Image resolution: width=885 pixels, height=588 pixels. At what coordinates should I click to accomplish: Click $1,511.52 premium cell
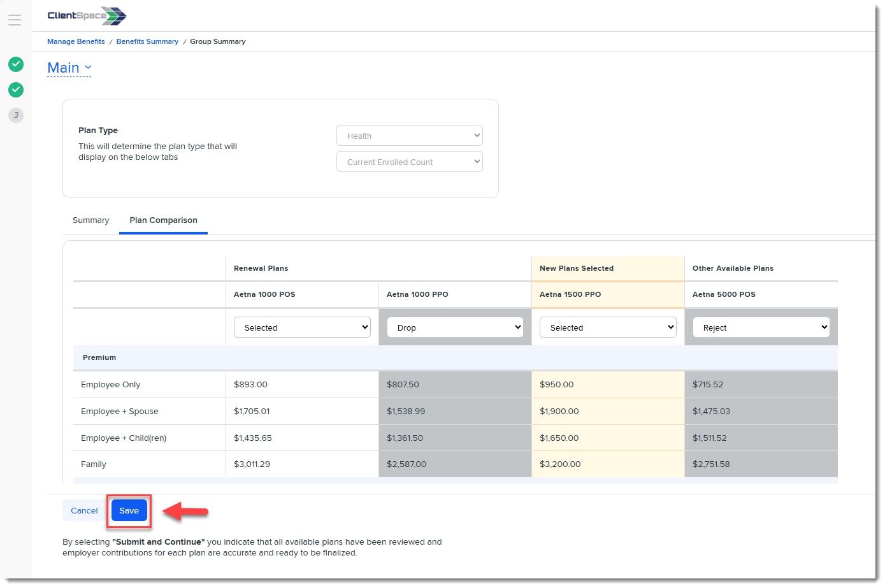(x=761, y=438)
